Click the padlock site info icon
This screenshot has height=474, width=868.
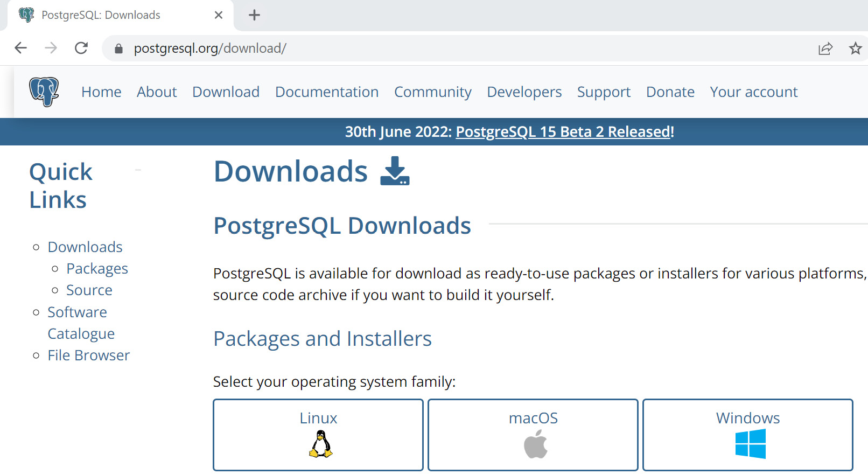coord(118,48)
